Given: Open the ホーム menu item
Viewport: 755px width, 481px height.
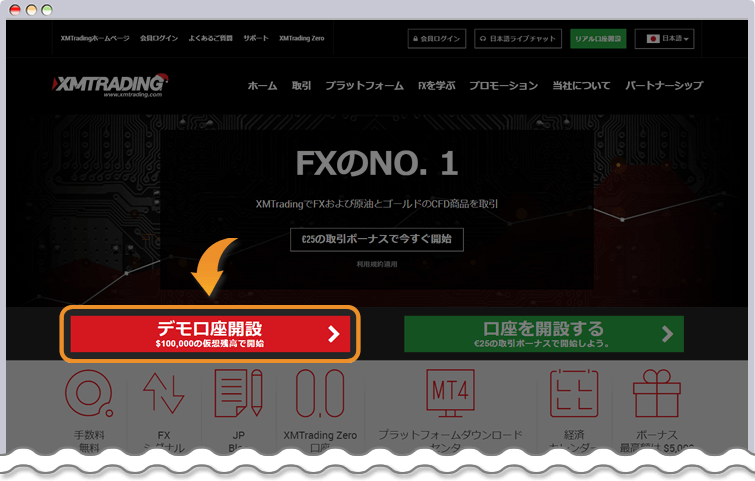Looking at the screenshot, I should point(262,86).
